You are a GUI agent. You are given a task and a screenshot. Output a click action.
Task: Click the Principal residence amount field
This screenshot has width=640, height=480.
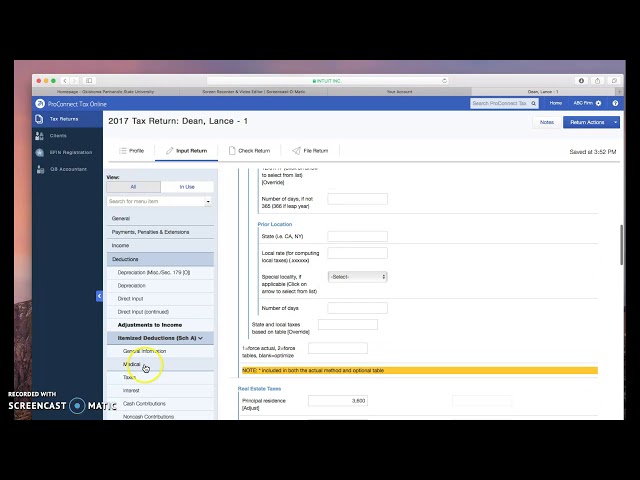pos(338,401)
